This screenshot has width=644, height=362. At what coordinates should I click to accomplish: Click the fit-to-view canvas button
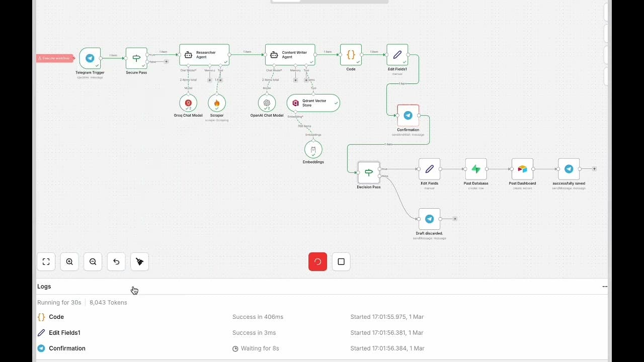click(x=46, y=261)
